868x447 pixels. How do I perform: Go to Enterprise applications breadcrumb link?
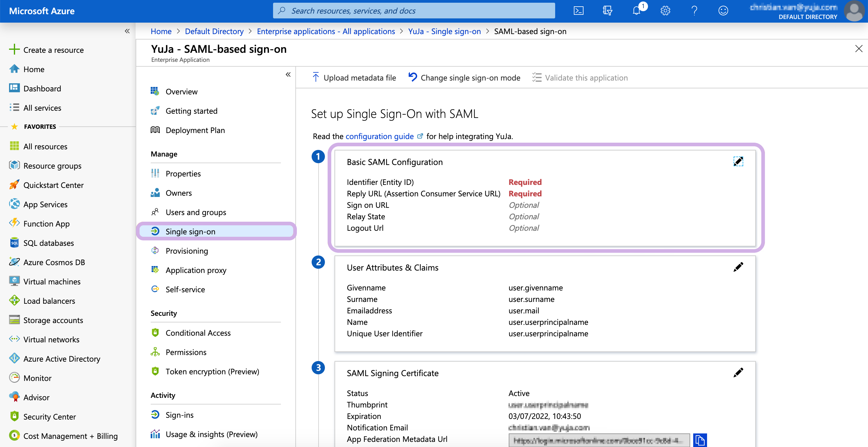pos(325,31)
